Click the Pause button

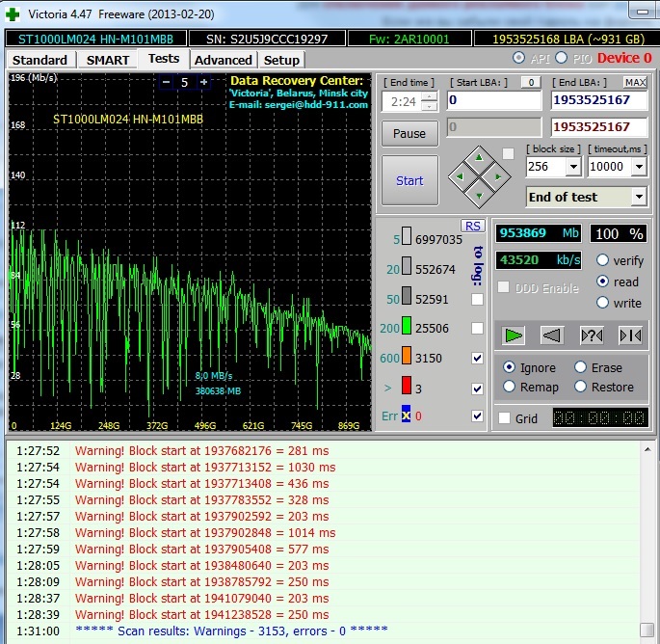coord(409,133)
